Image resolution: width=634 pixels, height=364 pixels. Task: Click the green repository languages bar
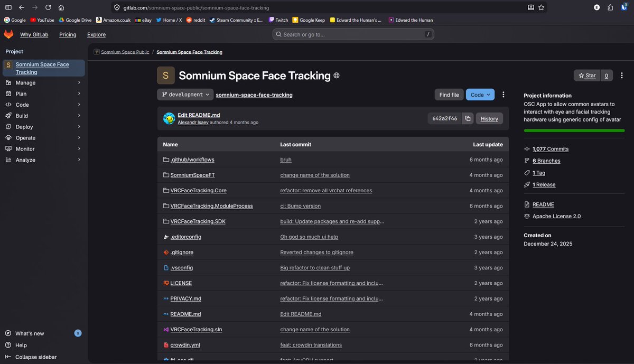coord(574,130)
